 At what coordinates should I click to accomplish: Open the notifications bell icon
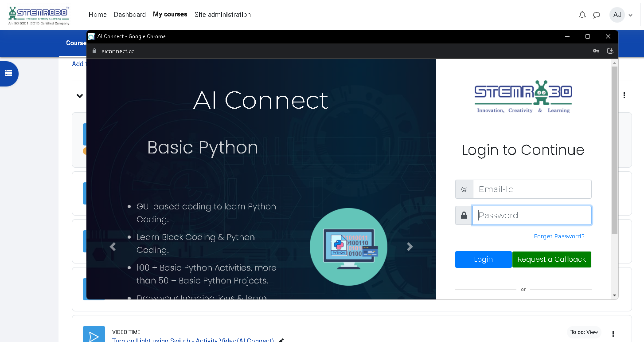pos(582,15)
